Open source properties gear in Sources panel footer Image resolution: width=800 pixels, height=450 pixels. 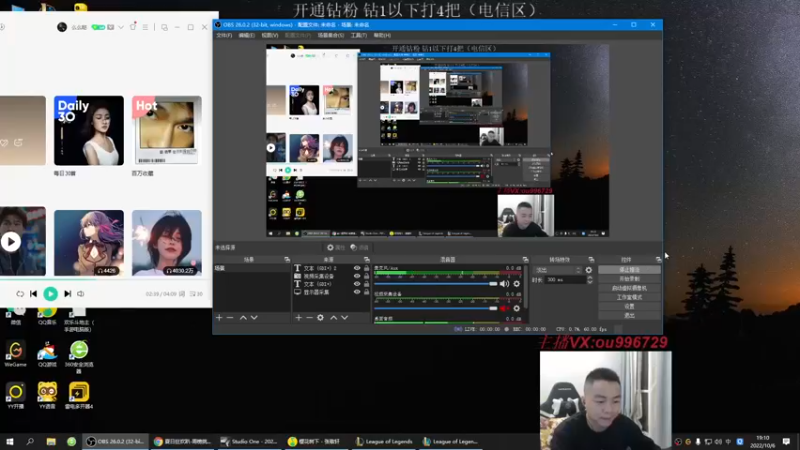[320, 317]
